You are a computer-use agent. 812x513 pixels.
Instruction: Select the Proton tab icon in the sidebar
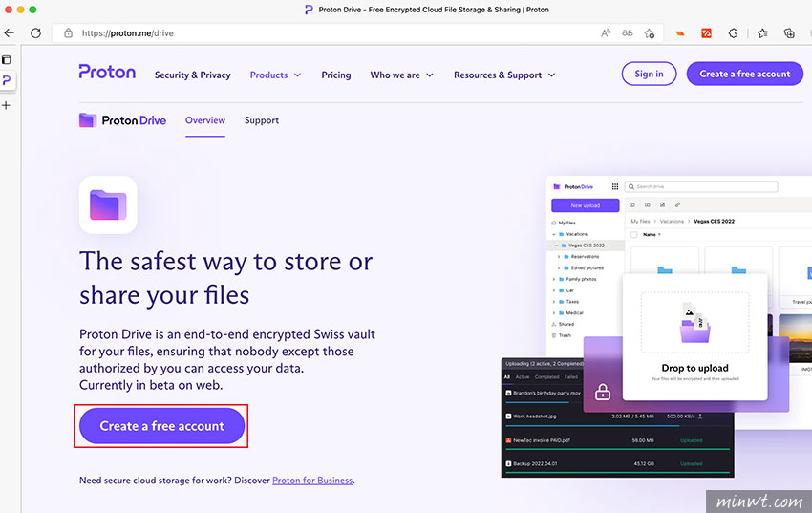[7, 82]
